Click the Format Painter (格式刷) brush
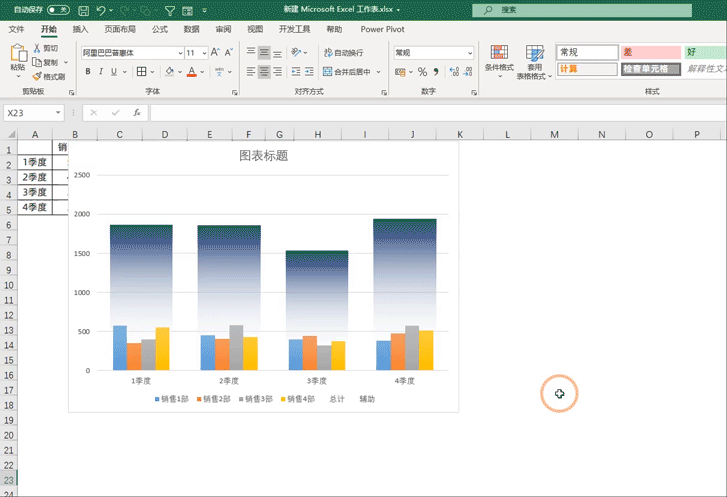Viewport: 727px width, 497px height. point(47,76)
